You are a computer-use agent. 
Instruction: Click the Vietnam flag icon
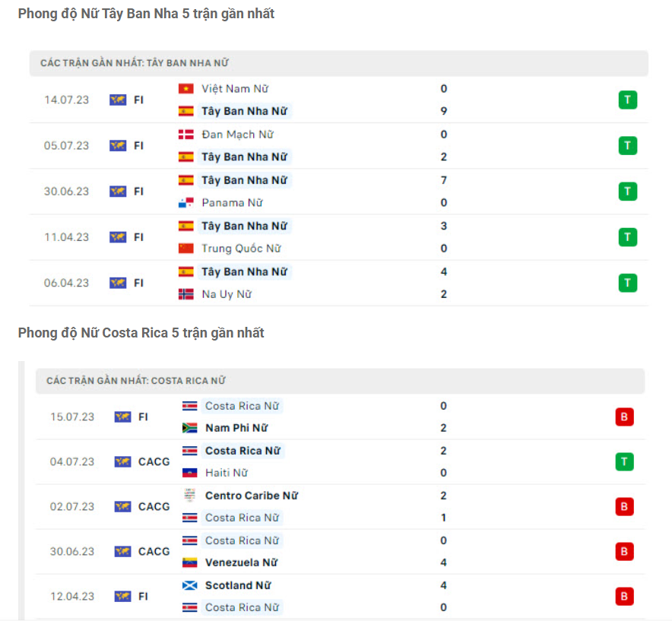(187, 88)
